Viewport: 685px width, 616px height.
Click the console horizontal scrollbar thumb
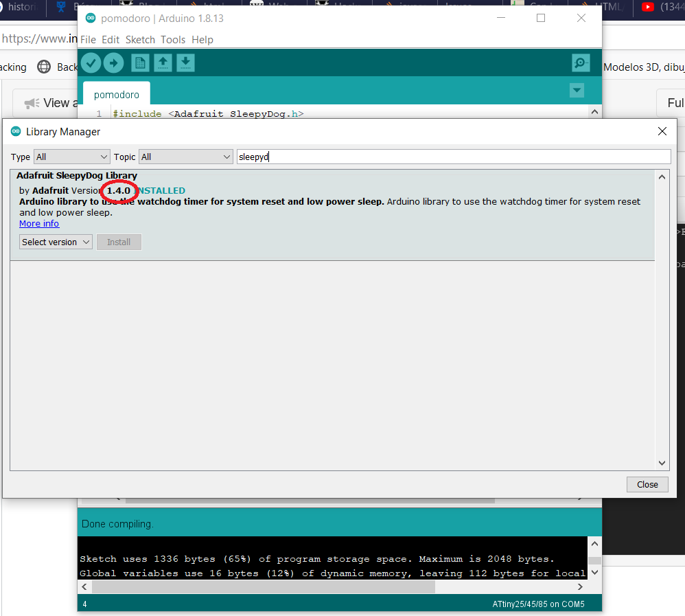[264, 586]
